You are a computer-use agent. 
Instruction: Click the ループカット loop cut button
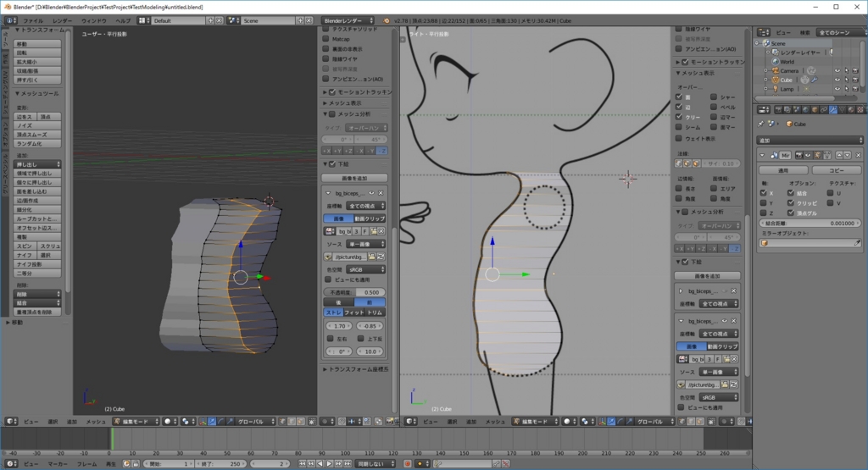click(x=37, y=218)
